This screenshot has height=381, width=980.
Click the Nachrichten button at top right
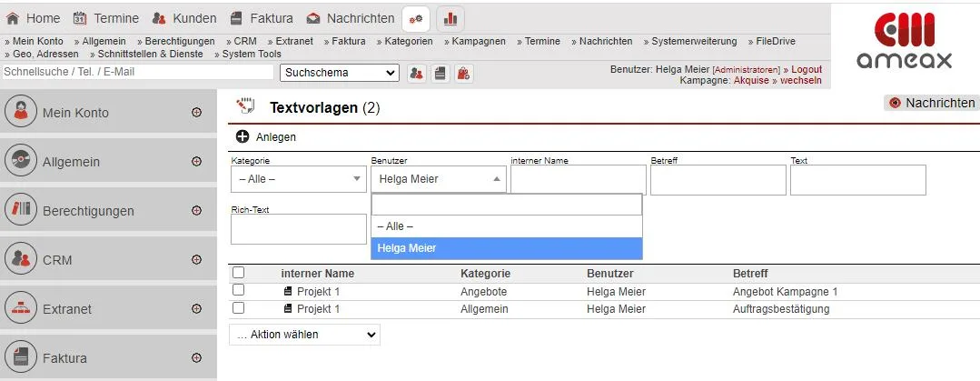click(x=932, y=103)
